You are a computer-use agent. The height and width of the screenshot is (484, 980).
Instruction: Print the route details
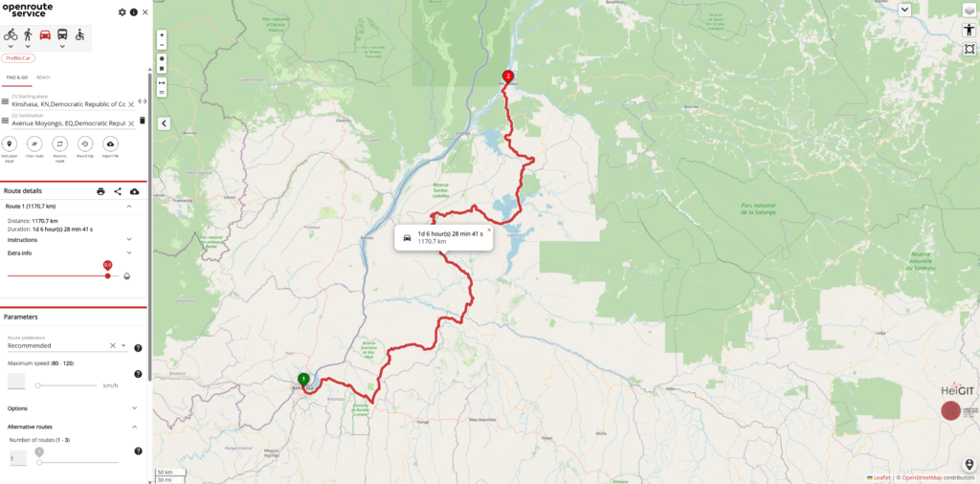100,191
